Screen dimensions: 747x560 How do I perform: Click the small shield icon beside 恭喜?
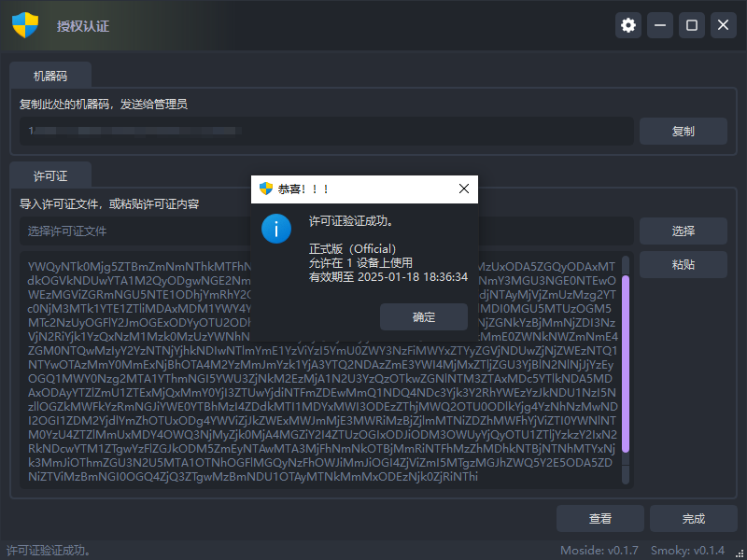point(265,189)
